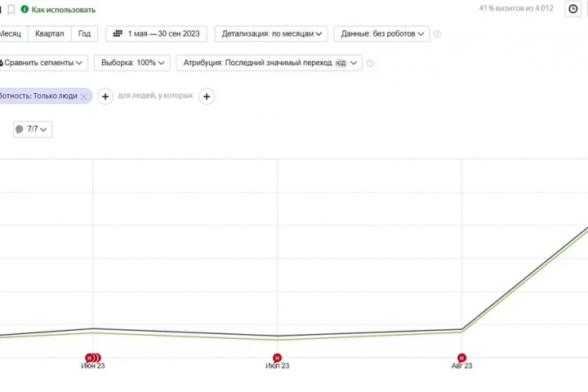Open annotations 7/7 dropdown
The image size is (588, 392).
(33, 129)
